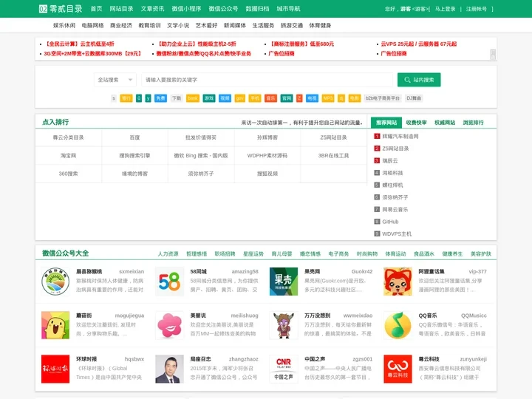Open 城市导航 in top navigation
This screenshot has width=532, height=399.
[x=288, y=9]
